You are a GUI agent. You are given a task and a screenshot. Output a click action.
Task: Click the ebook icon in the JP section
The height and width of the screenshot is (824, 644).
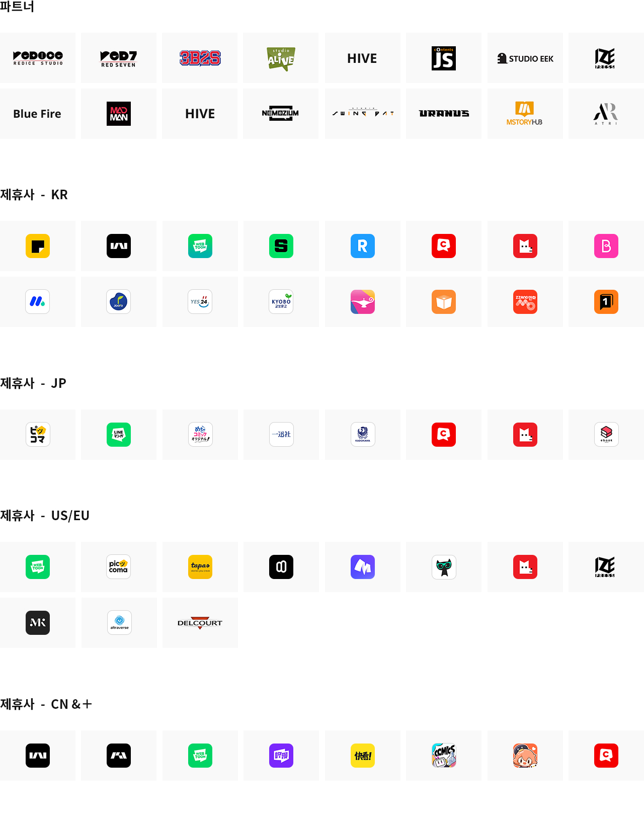pos(606,435)
